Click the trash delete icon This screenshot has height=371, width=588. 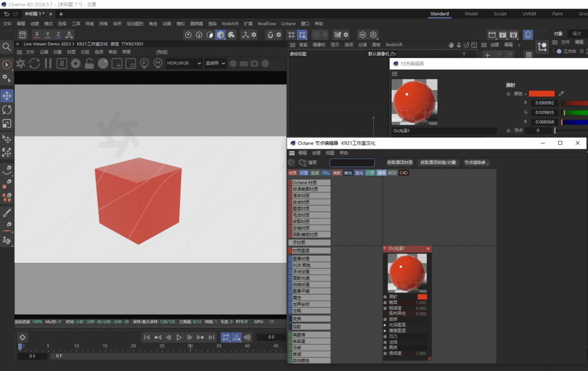(x=528, y=56)
